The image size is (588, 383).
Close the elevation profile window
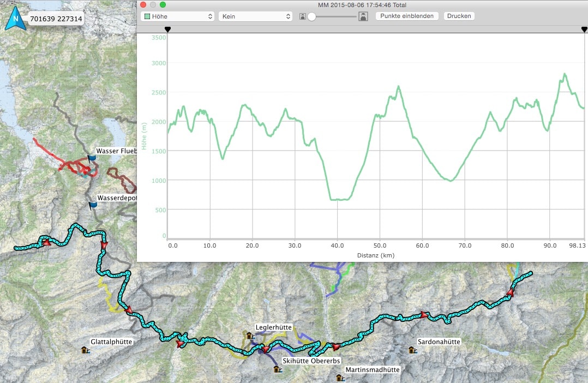click(x=143, y=5)
